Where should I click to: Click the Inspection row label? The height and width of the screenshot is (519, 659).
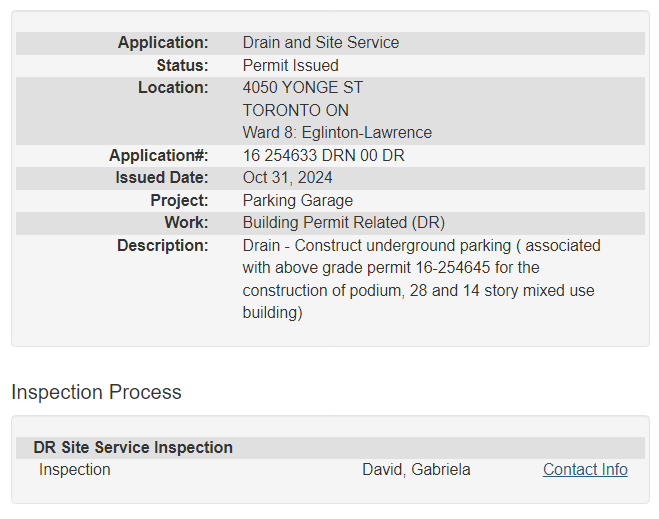(75, 470)
